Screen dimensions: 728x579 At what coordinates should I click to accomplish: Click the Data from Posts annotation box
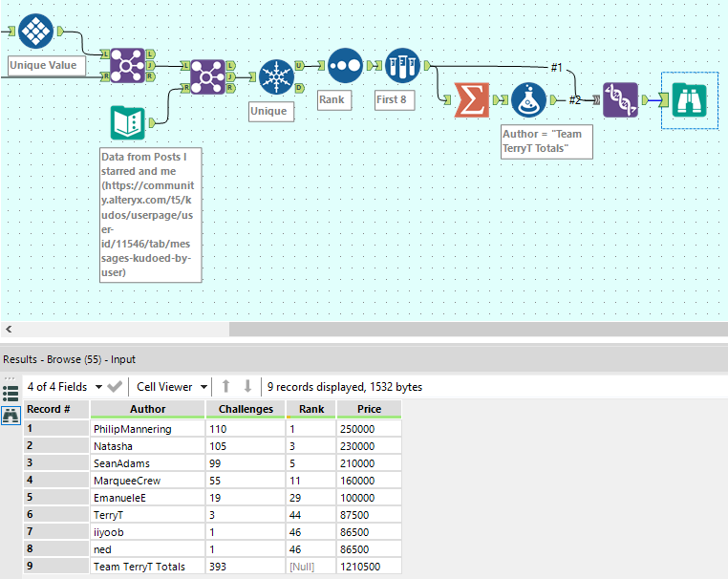point(150,215)
